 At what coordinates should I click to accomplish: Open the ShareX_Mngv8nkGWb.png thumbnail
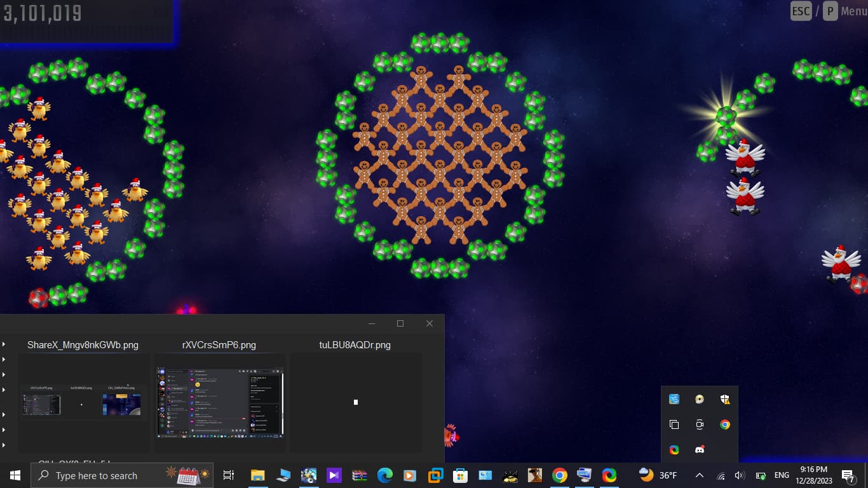coord(83,403)
